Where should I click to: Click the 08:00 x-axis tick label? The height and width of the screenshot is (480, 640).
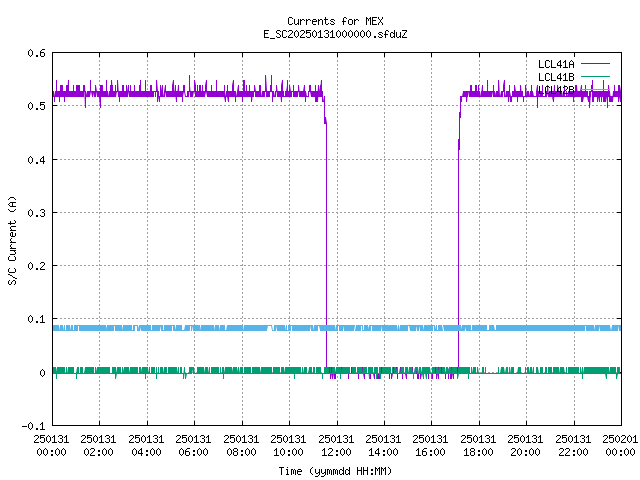(241, 452)
